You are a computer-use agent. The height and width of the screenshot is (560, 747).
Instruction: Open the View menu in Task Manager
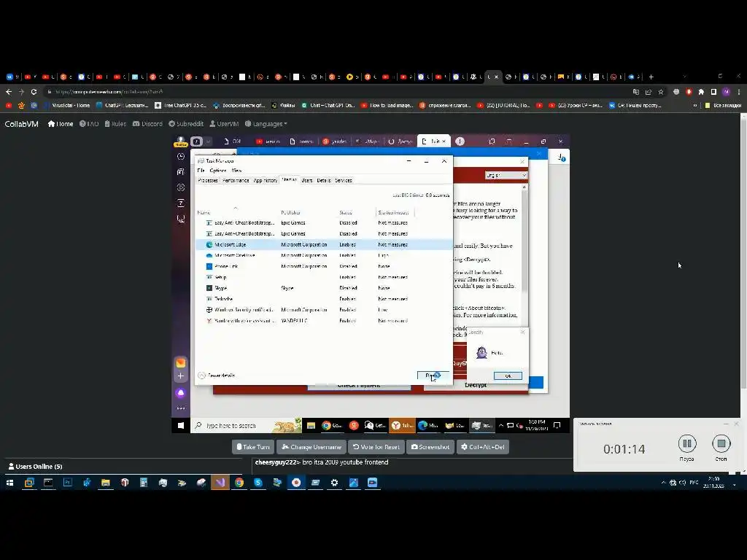coord(236,171)
